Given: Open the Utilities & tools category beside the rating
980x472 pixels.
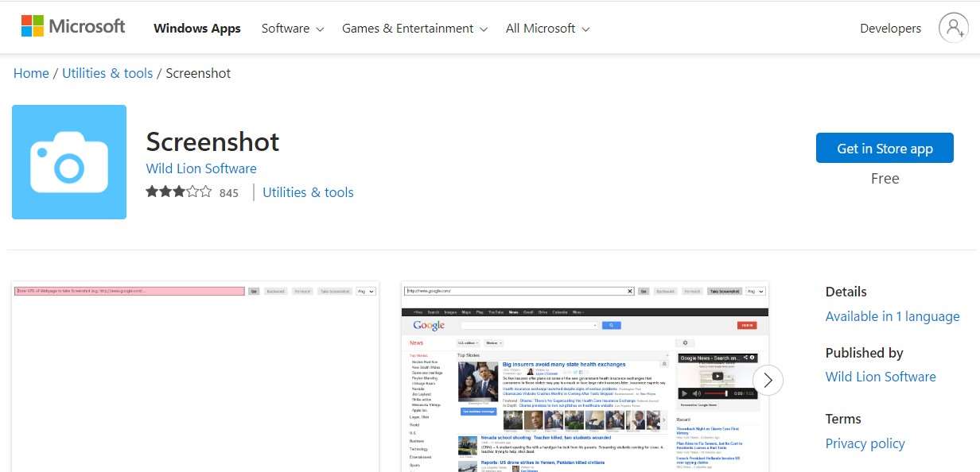Looking at the screenshot, I should (x=308, y=192).
